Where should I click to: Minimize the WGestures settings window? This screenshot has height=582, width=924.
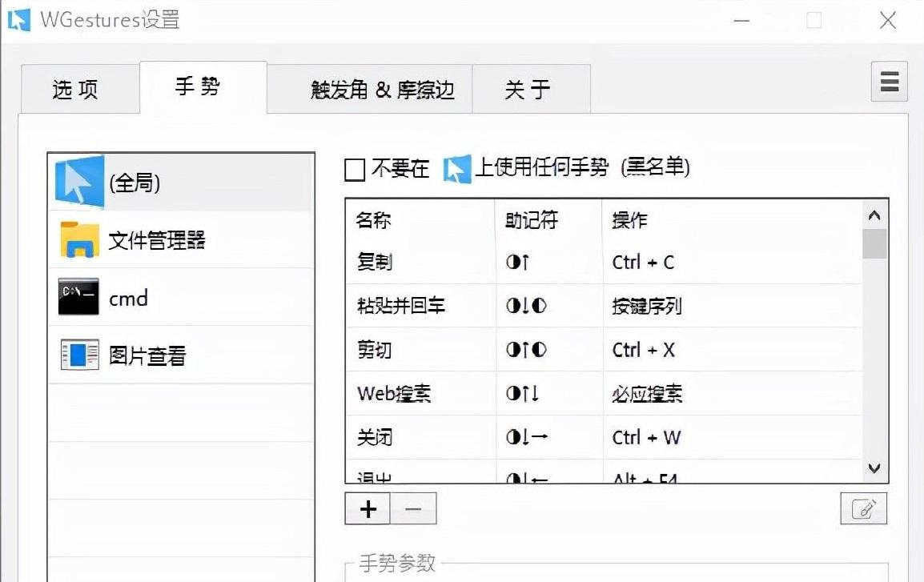(741, 21)
